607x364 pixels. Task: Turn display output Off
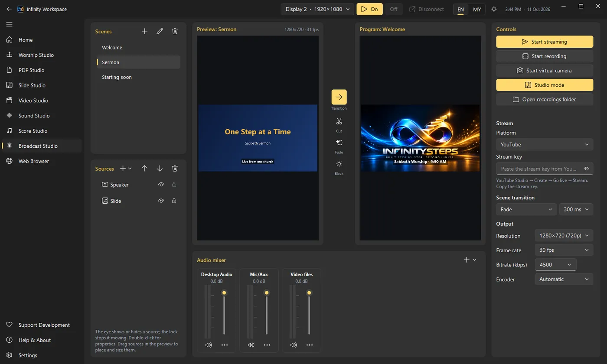click(393, 9)
